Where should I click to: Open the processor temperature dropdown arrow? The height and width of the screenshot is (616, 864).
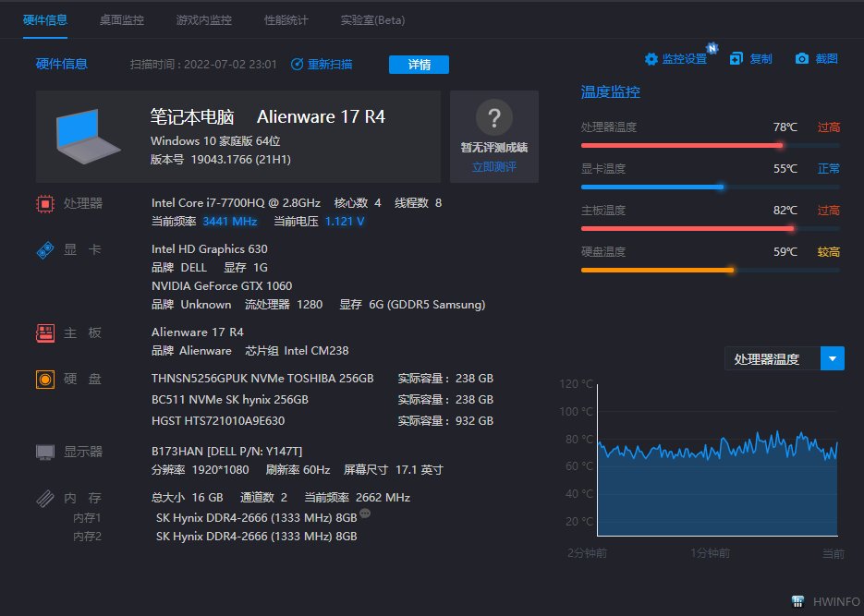pos(833,358)
